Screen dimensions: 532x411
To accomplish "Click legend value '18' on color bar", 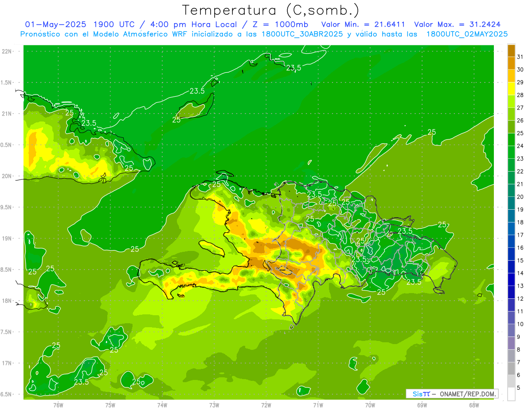I will coord(520,222).
